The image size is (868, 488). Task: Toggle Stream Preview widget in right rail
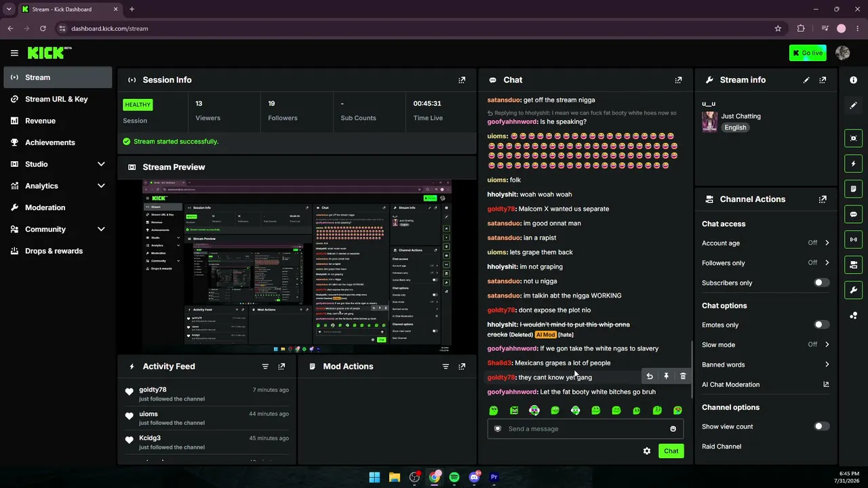click(x=853, y=138)
